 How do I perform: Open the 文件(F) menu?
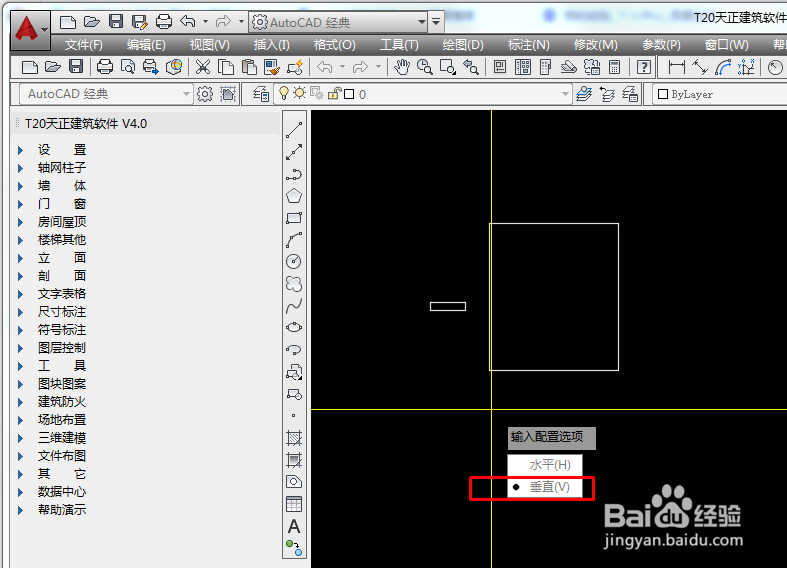click(x=83, y=45)
